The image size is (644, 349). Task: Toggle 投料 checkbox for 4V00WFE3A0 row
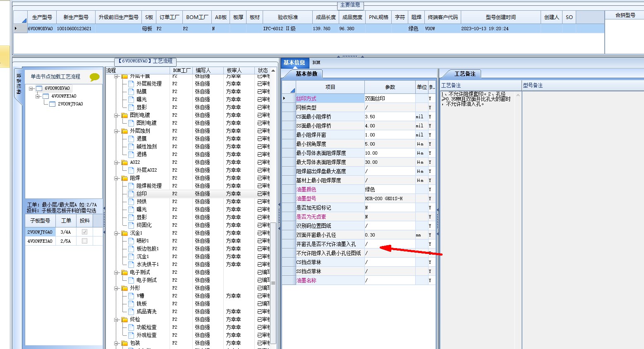point(85,241)
